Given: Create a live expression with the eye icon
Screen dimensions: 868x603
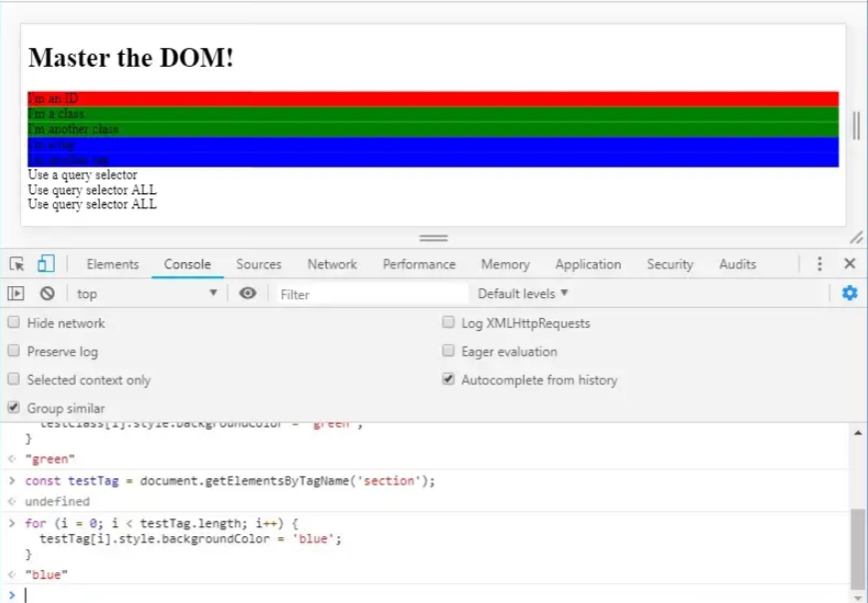Looking at the screenshot, I should click(x=248, y=294).
